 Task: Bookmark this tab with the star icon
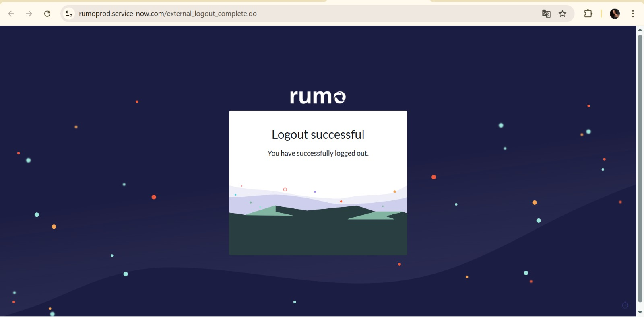[x=563, y=14]
